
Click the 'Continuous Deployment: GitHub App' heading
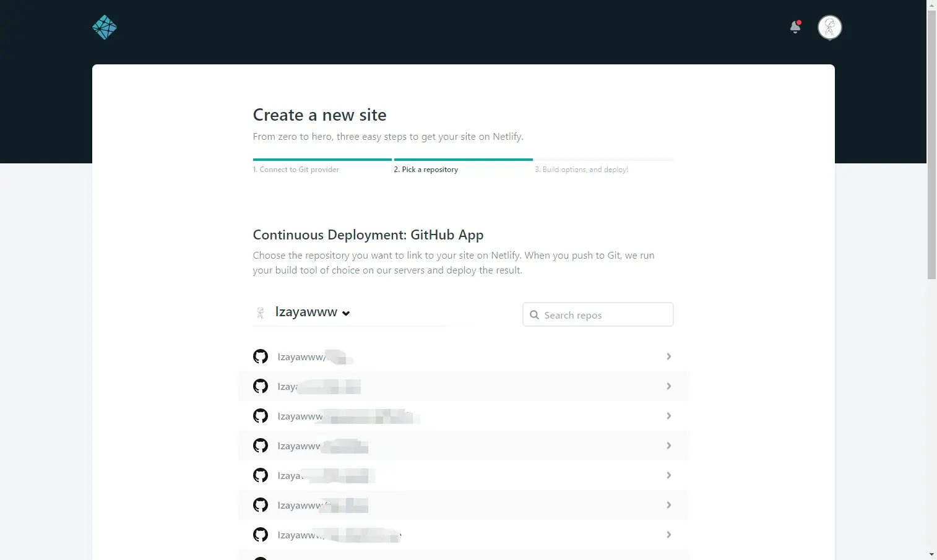pyautogui.click(x=368, y=235)
